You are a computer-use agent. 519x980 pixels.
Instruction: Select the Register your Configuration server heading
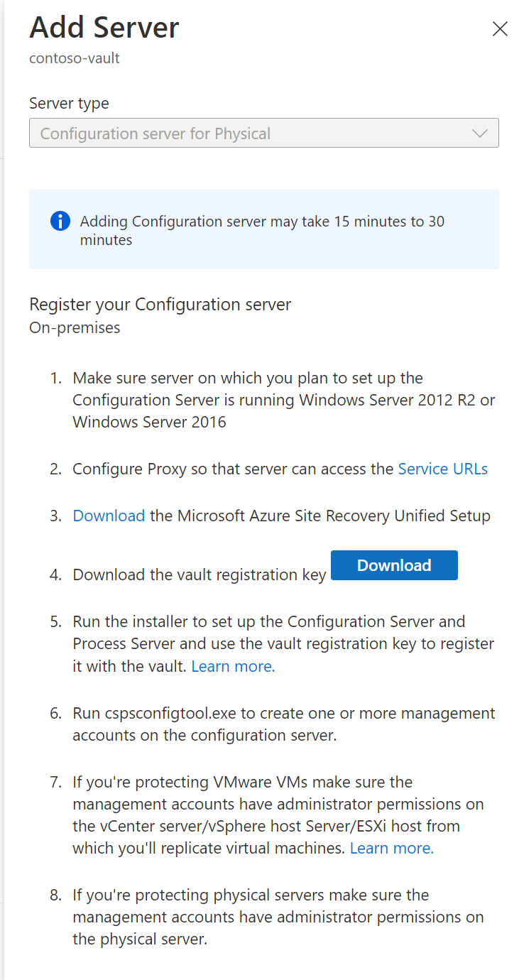coord(160,304)
